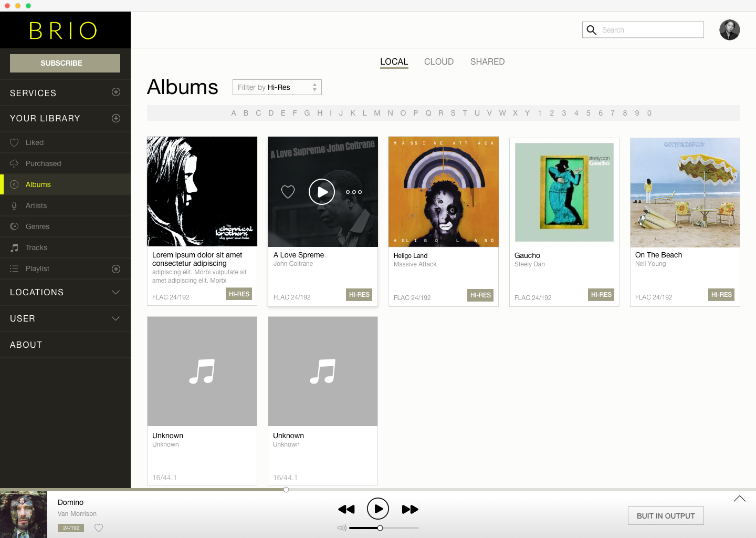
Task: Switch to the Shared tab
Action: pyautogui.click(x=487, y=61)
